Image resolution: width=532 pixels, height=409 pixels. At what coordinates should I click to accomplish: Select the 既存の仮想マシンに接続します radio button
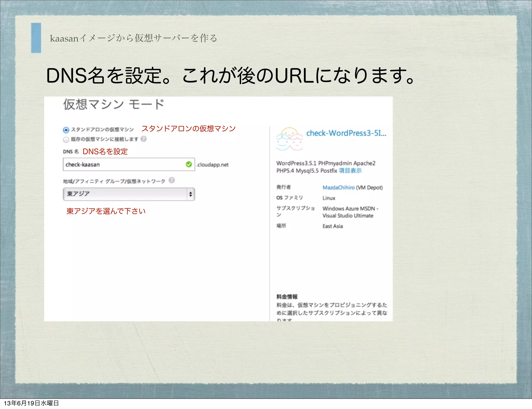click(66, 140)
